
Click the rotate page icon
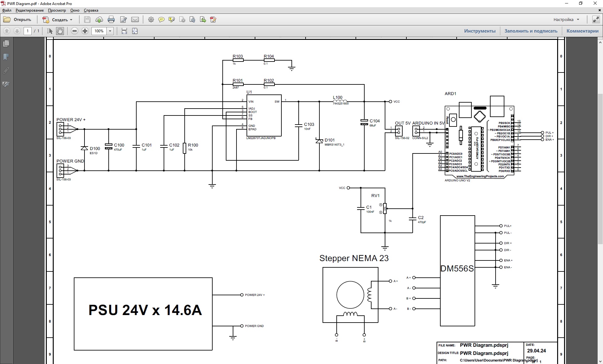coord(193,19)
